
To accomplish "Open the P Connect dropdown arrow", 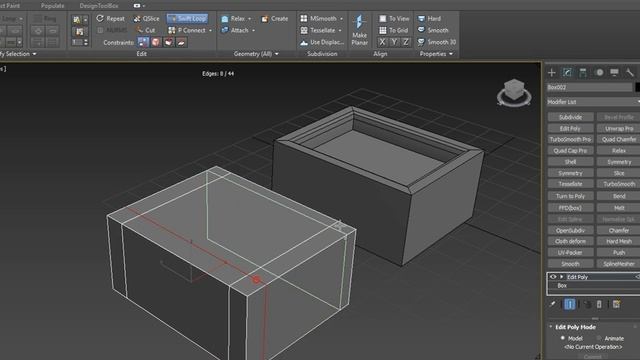I will point(211,31).
